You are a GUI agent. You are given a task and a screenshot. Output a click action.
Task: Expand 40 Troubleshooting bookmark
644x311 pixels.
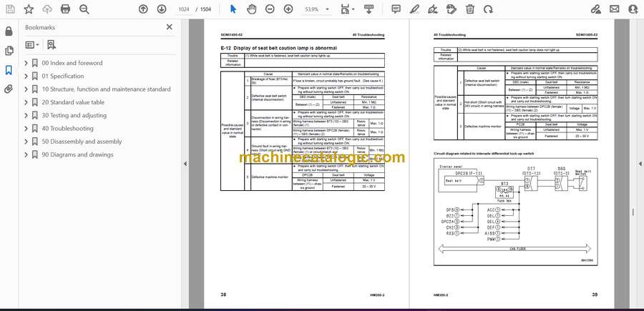pyautogui.click(x=26, y=129)
